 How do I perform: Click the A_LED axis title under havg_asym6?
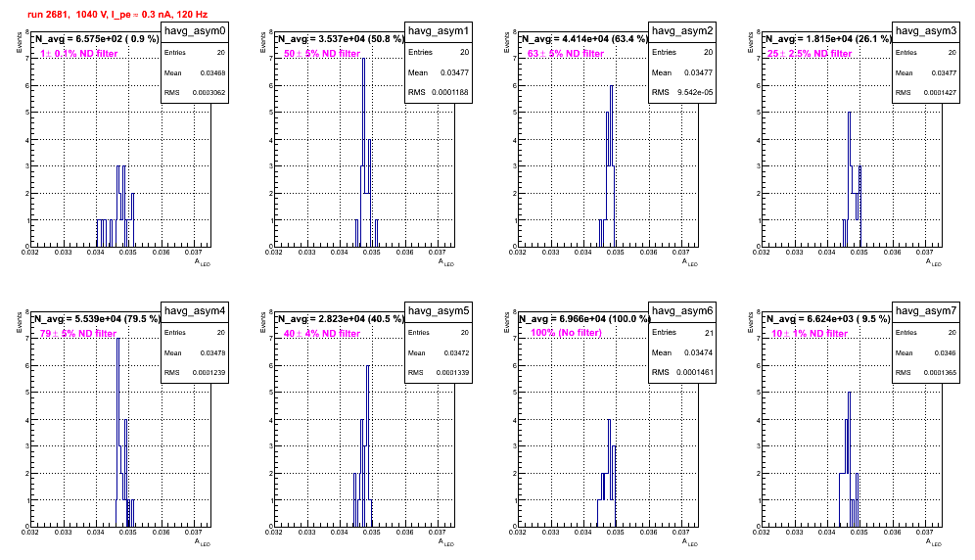click(x=690, y=542)
